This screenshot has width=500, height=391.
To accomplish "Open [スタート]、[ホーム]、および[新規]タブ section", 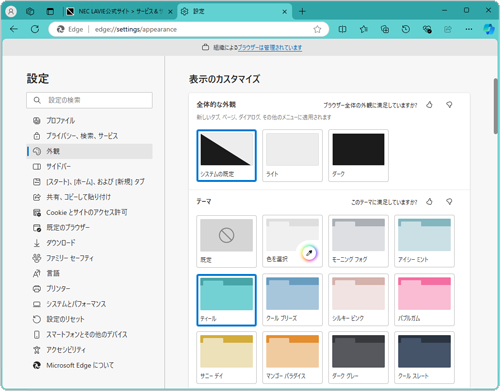I will coord(89,182).
